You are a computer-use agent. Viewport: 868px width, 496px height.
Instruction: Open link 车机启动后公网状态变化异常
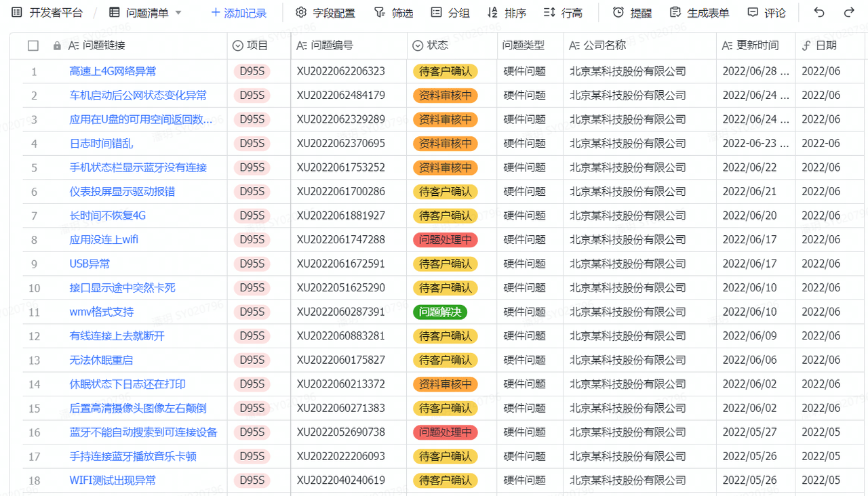pos(138,96)
